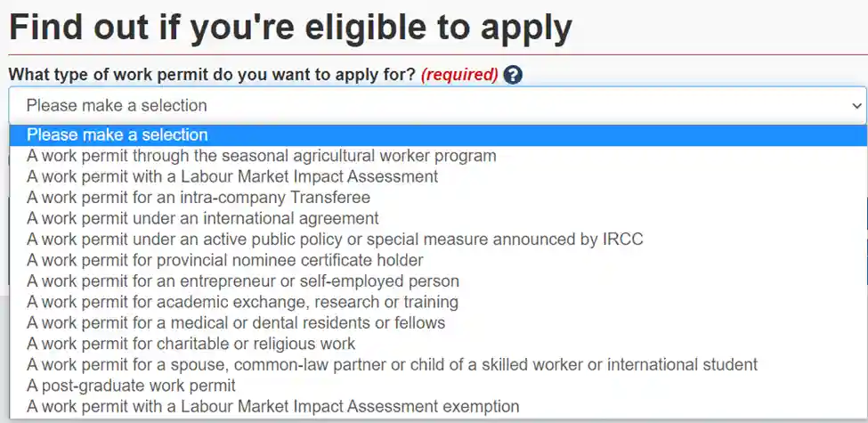The width and height of the screenshot is (868, 423).
Task: Select charitable or religious work permit
Action: click(437, 344)
